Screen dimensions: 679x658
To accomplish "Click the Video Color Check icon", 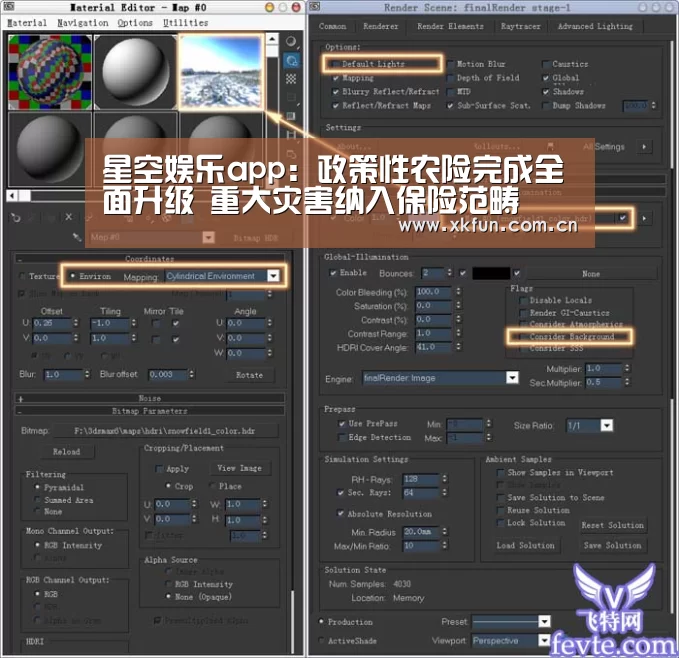I will (291, 116).
